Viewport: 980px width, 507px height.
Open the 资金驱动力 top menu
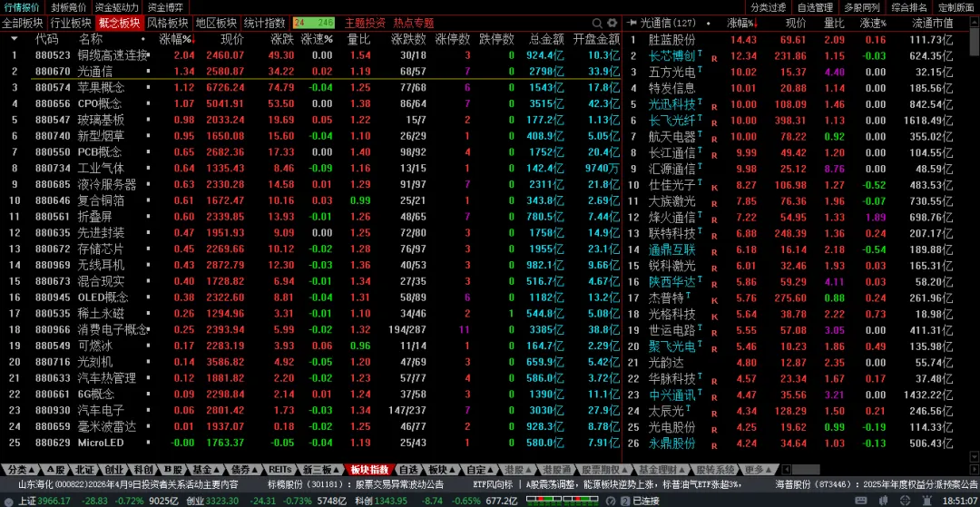point(117,7)
